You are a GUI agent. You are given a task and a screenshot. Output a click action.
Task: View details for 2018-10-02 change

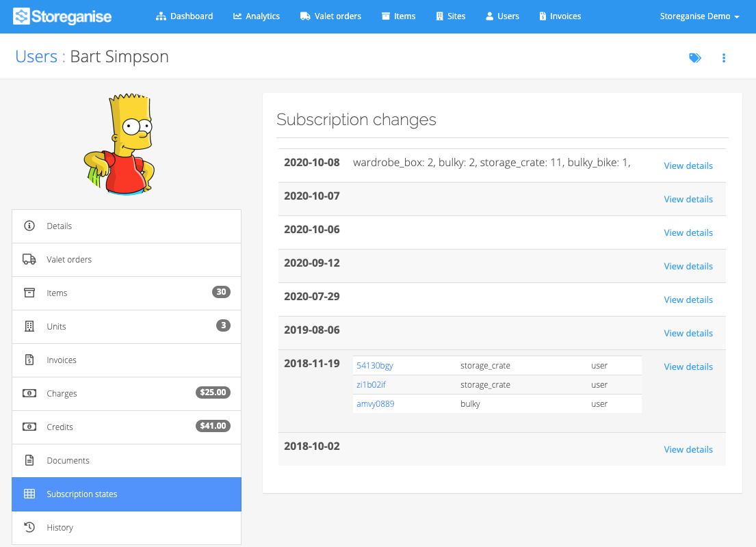click(688, 449)
